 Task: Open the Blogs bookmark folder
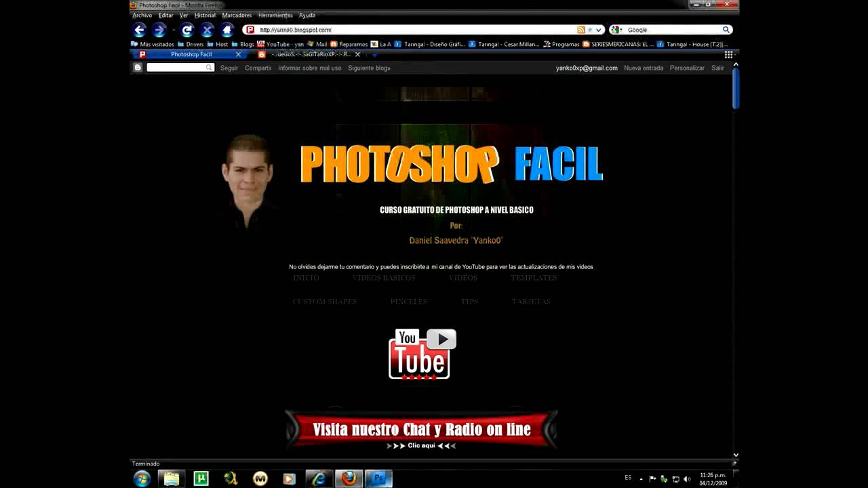[x=243, y=44]
